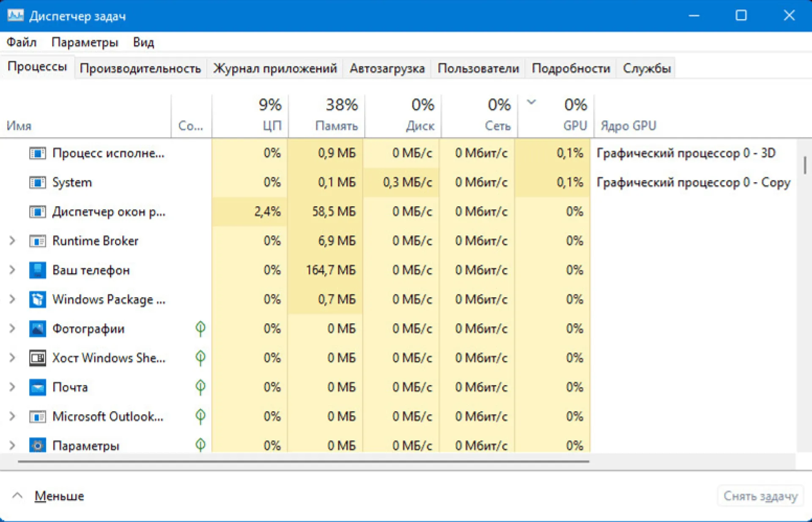Click the green leaf status next to Почта
Image resolution: width=812 pixels, height=522 pixels.
point(200,387)
